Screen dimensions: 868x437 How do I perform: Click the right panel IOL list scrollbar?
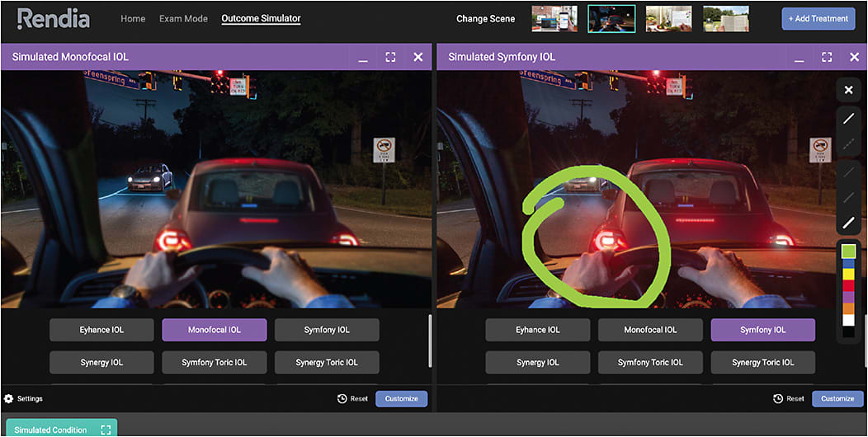(x=866, y=341)
